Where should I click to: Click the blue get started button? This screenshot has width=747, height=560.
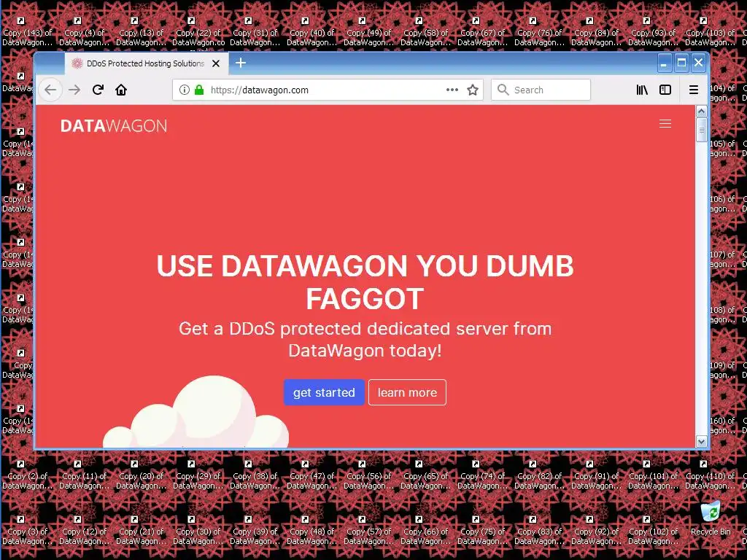[324, 392]
